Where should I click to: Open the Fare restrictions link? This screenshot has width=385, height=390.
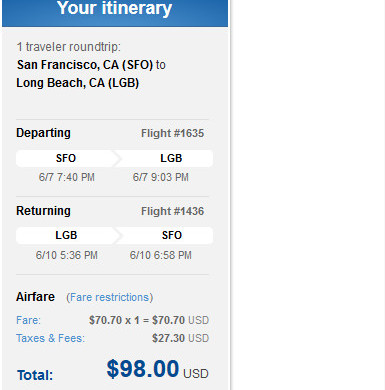[x=110, y=297]
